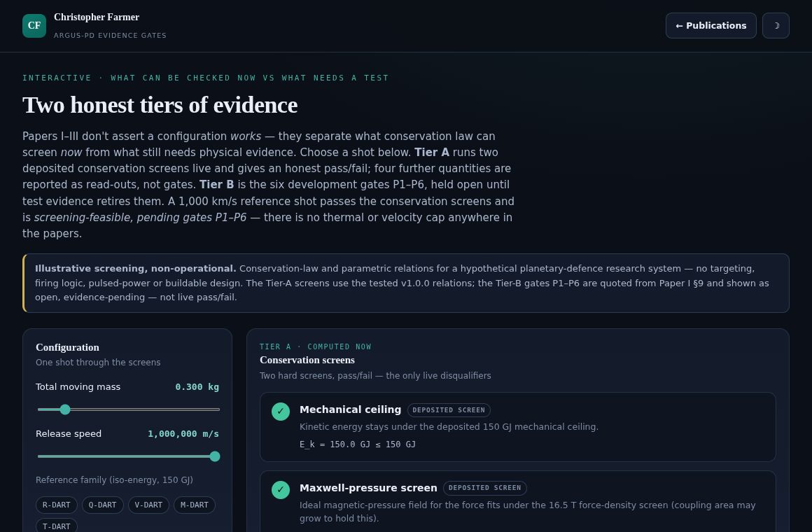Click the 1,000,000 m/s speed value
The height and width of the screenshot is (532, 812).
click(x=183, y=434)
